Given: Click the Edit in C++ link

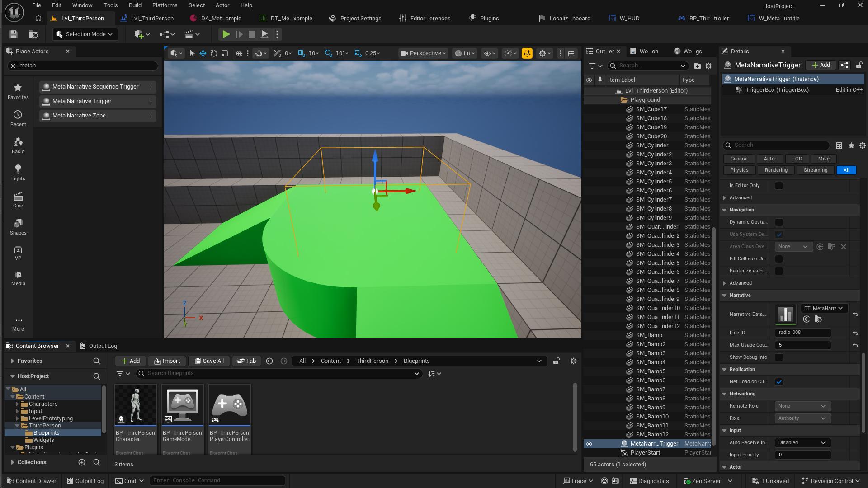Looking at the screenshot, I should tap(849, 89).
